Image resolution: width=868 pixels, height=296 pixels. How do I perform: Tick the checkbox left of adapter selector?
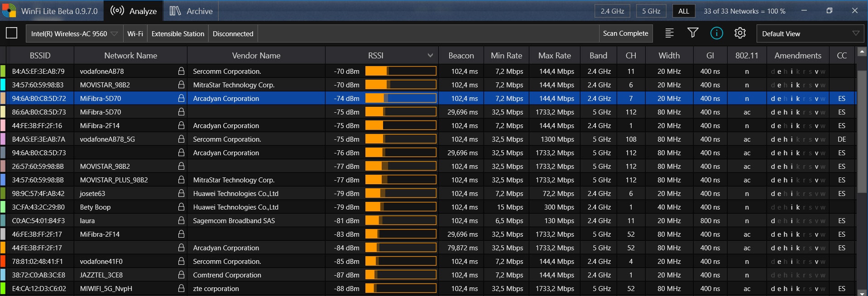click(12, 33)
